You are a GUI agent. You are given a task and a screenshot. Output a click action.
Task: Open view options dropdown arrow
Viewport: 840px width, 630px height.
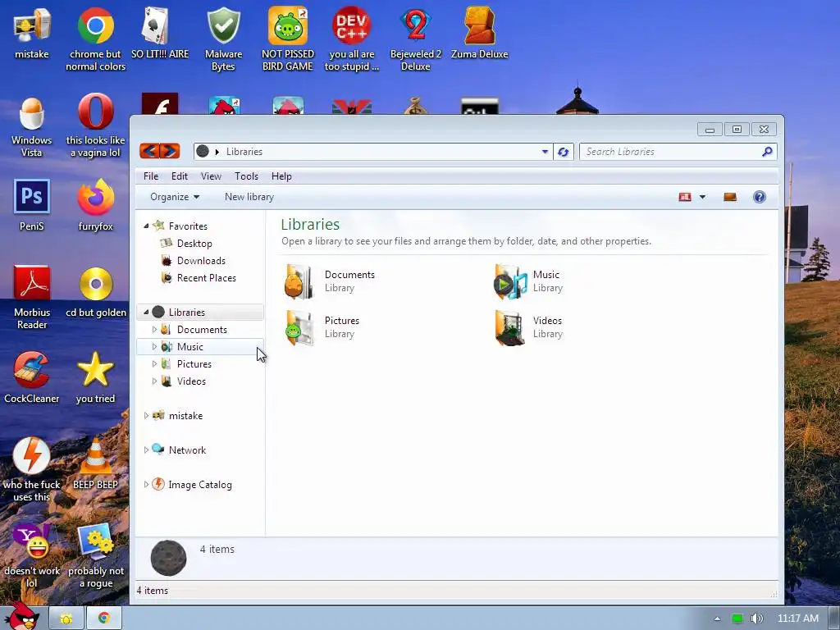tap(702, 197)
